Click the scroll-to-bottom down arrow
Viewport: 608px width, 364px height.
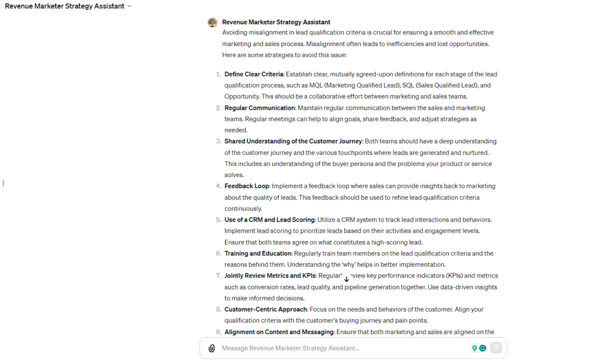point(347,279)
